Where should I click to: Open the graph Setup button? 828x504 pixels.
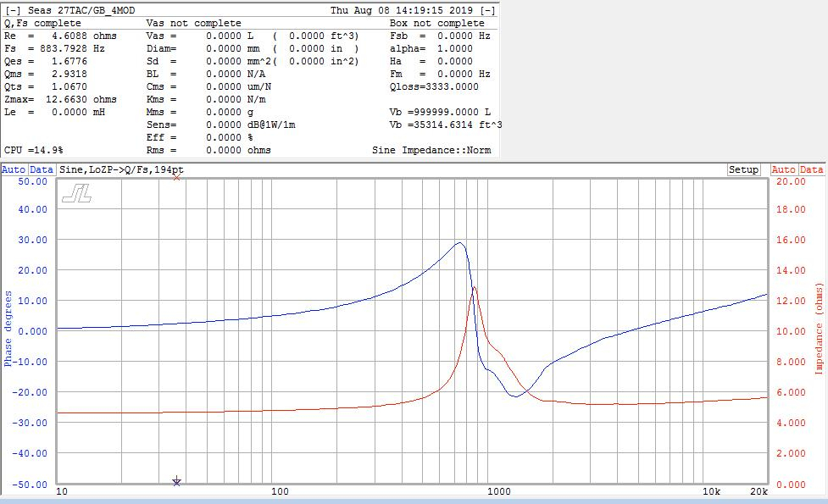point(743,169)
